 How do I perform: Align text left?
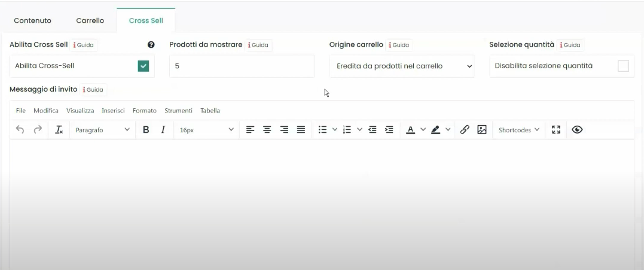250,130
